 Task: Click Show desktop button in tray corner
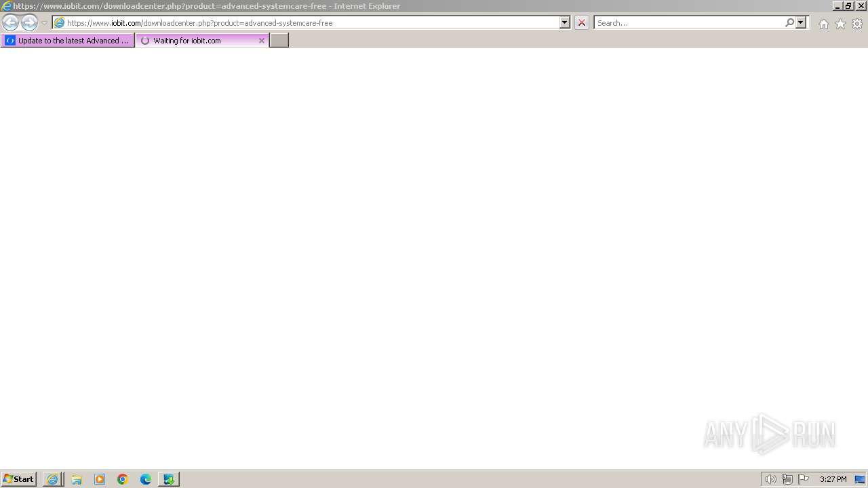point(860,479)
